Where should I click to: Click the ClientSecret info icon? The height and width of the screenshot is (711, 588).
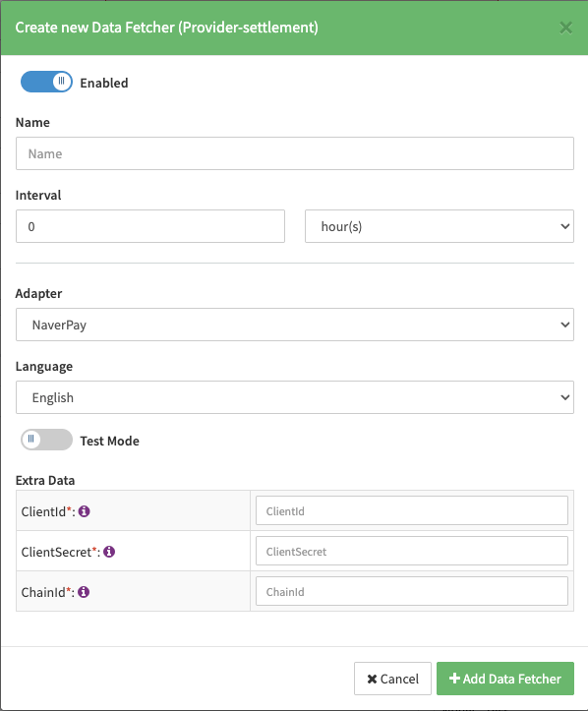(109, 552)
